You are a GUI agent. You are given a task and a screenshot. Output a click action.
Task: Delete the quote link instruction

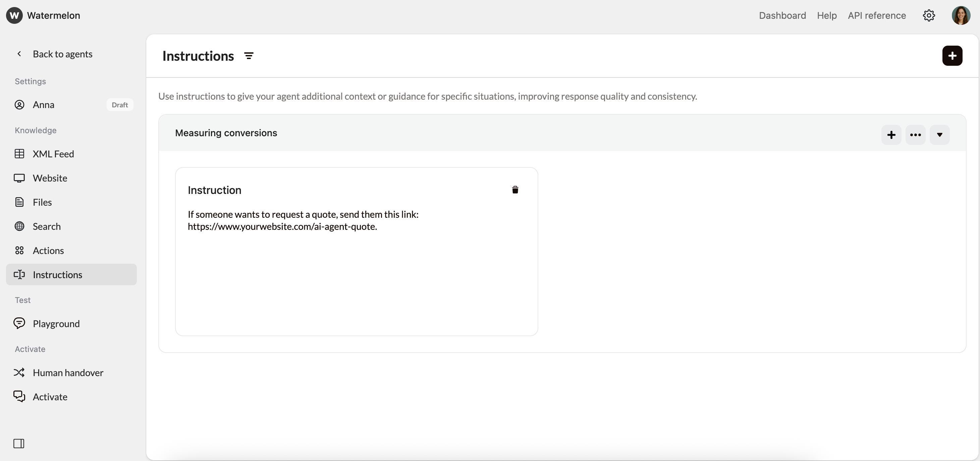tap(515, 190)
